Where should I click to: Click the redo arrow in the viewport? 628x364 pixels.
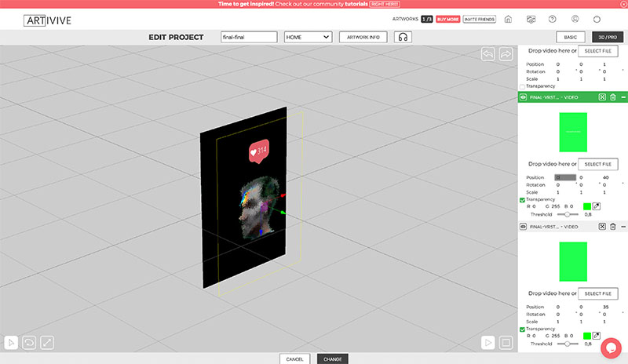coord(506,54)
